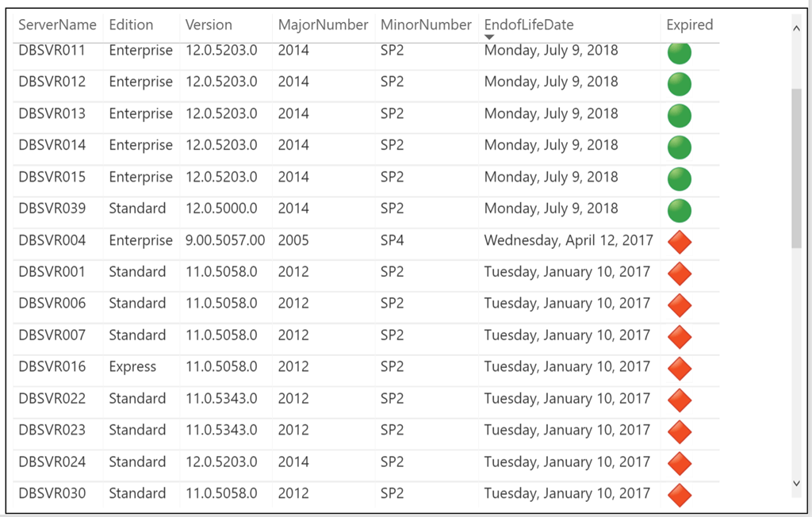The image size is (812, 517).
Task: Click the vertical scrollbar thumb
Action: [796, 168]
